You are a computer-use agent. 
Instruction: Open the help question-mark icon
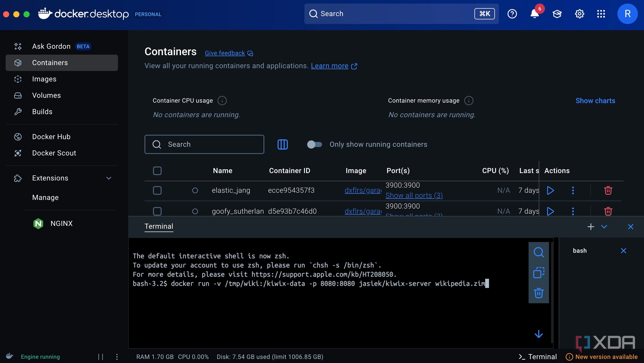tap(512, 14)
